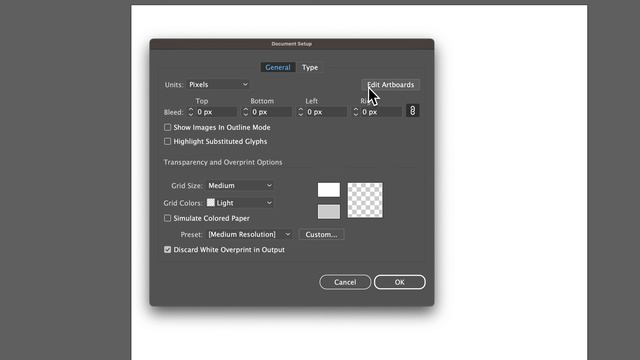The image size is (640, 360).
Task: Click the Right bleed input field
Action: coord(382,112)
